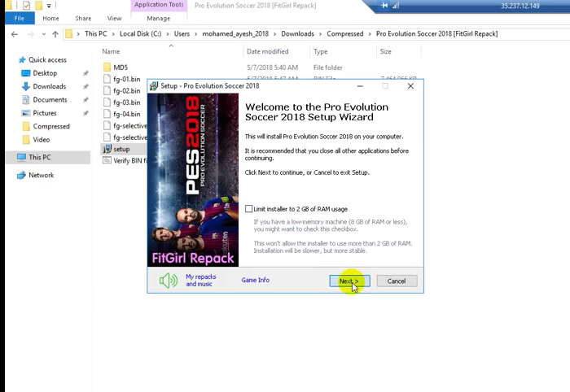The image size is (570, 392).
Task: Expand chevron after Downloads breadcrumb
Action: pyautogui.click(x=320, y=34)
